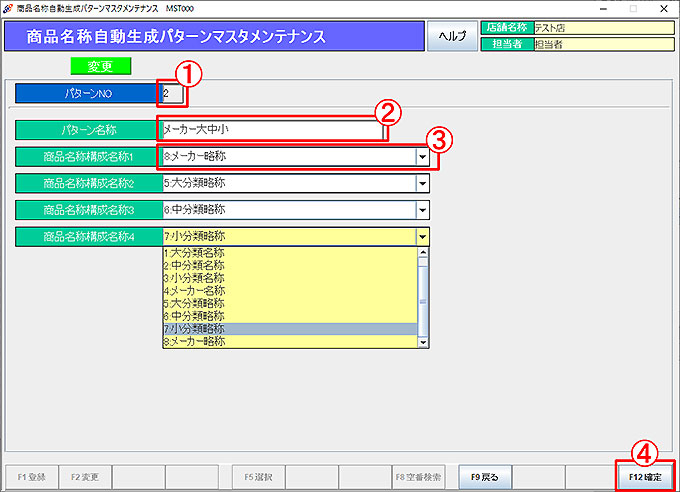Image resolution: width=680 pixels, height=492 pixels.
Task: Click the F1 登録 button
Action: [32, 477]
